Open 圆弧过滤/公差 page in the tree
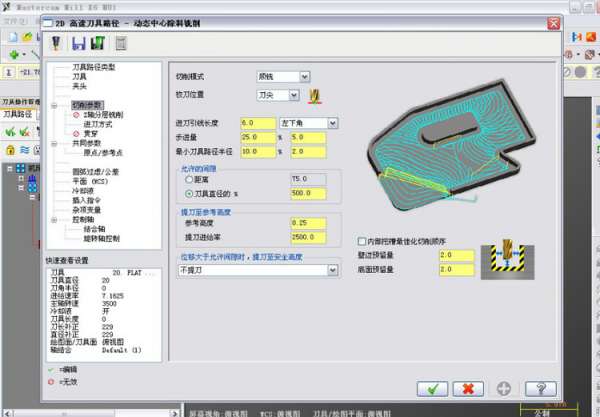The image size is (600, 417). pos(95,172)
